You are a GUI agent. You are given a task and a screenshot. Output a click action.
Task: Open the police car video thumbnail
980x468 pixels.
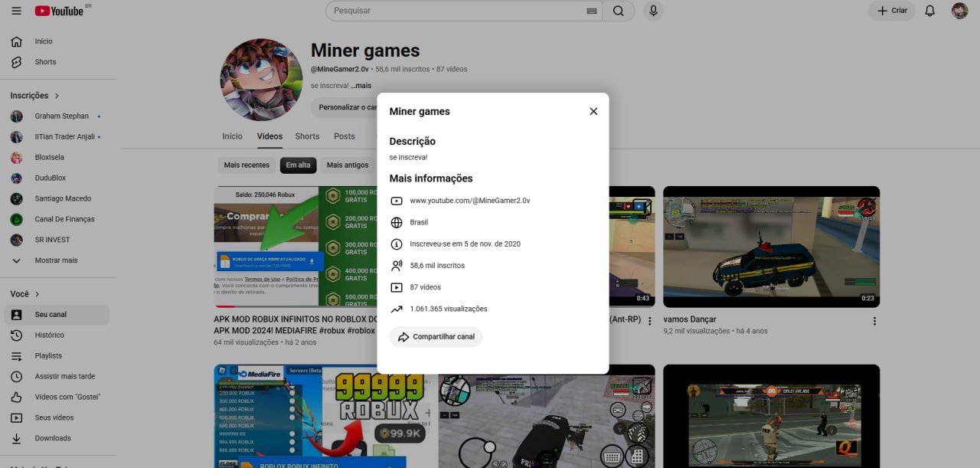point(771,247)
